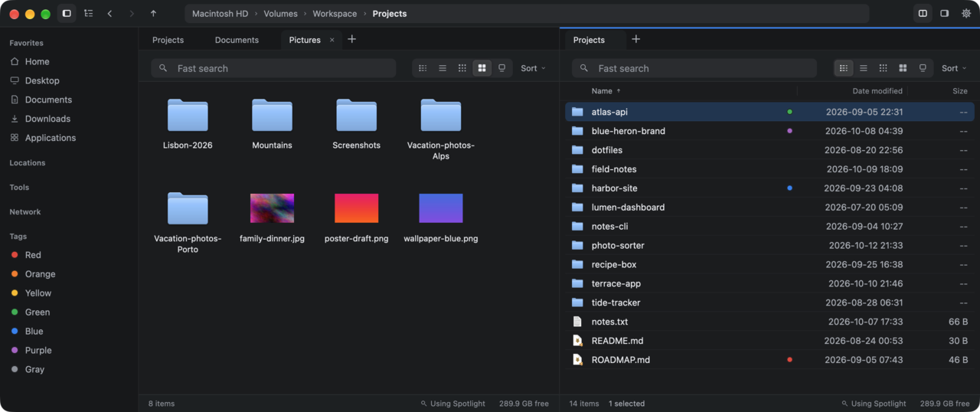
Task: Click Volumes in the path bar
Action: [281, 14]
